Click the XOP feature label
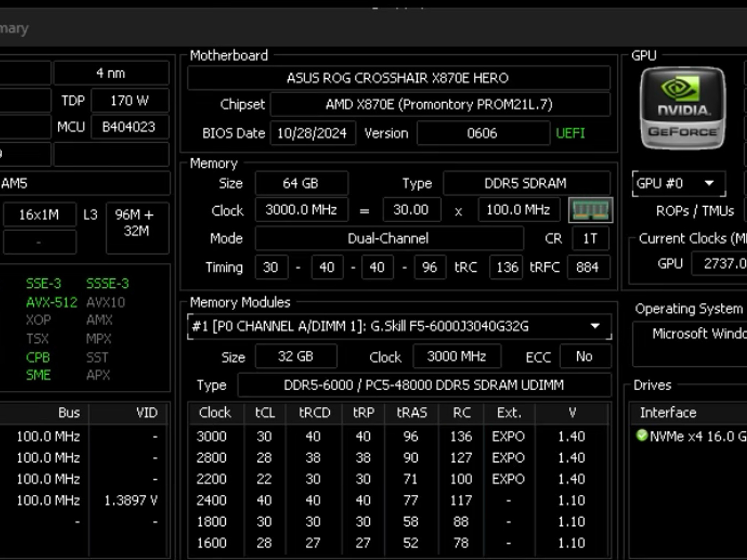Image resolution: width=747 pixels, height=560 pixels. tap(38, 320)
